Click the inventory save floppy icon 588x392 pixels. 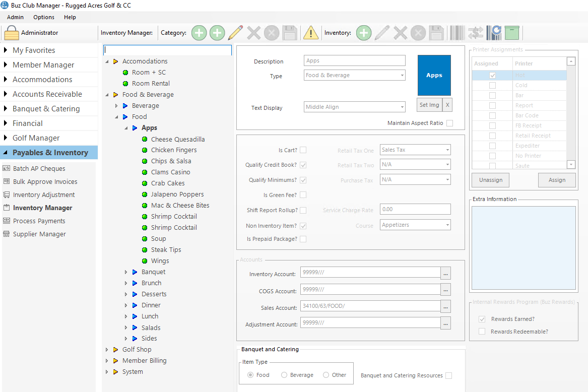pyautogui.click(x=436, y=33)
